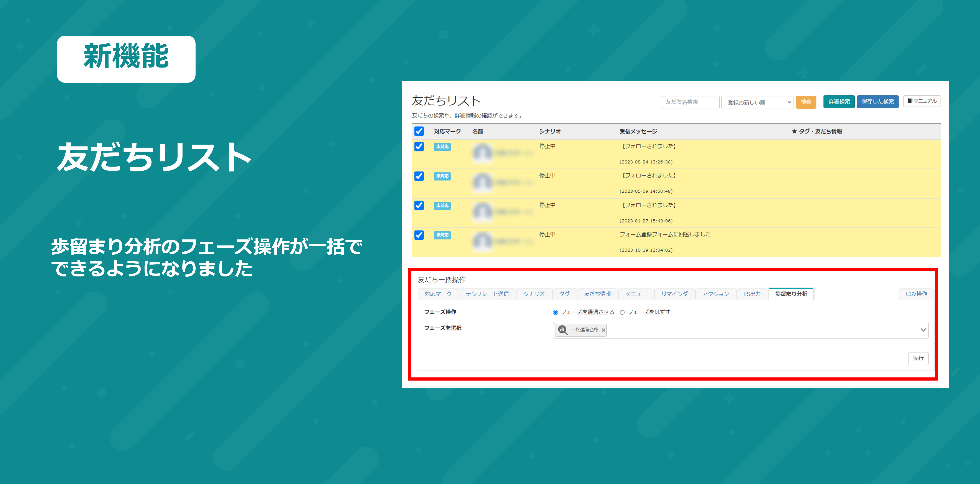Click the 友だち名検索 input field
This screenshot has height=484, width=980.
coord(690,102)
